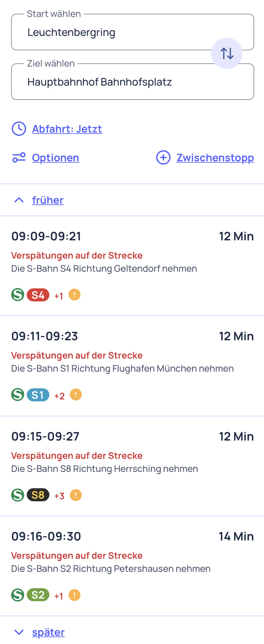The image size is (264, 644).
Task: Open the Abfahrt: Jetzt time selector
Action: (x=67, y=129)
